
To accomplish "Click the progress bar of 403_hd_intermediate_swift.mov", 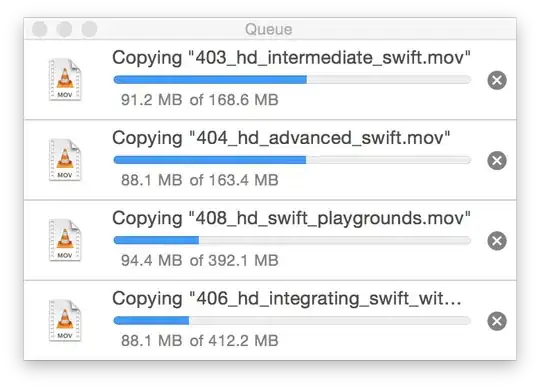I will click(292, 80).
